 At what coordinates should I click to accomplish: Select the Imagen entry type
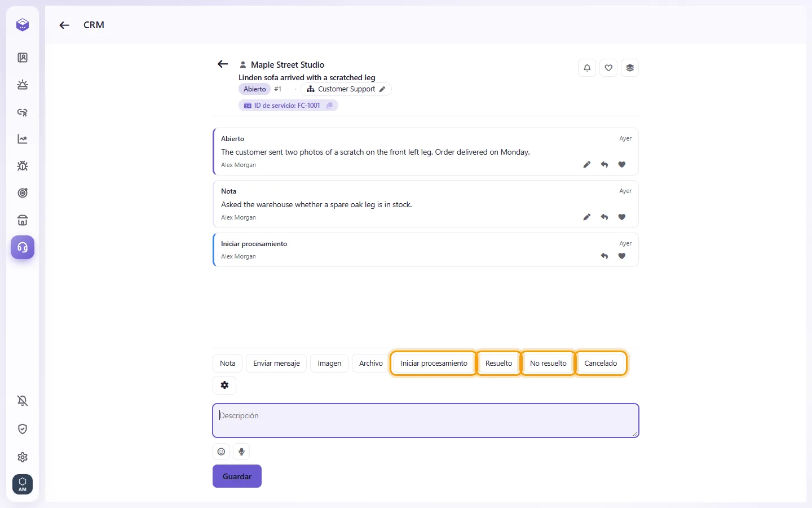click(329, 364)
